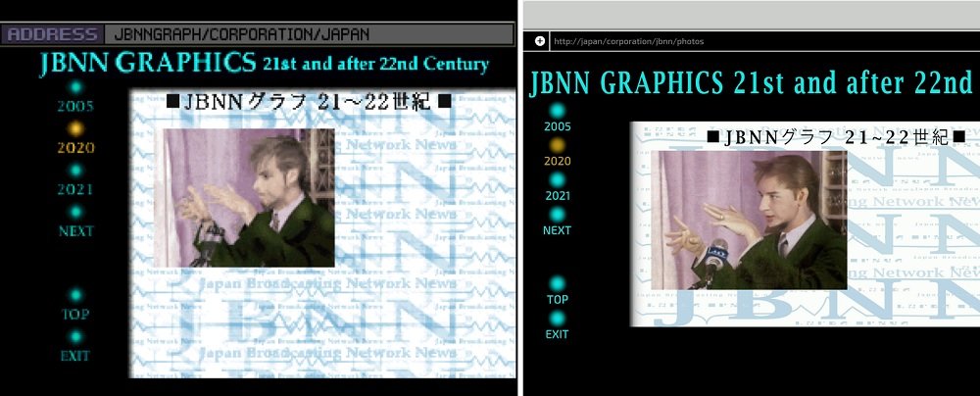This screenshot has height=396, width=980.
Task: Click the cyan dot above NEXT in left panel
Action: coord(75,211)
